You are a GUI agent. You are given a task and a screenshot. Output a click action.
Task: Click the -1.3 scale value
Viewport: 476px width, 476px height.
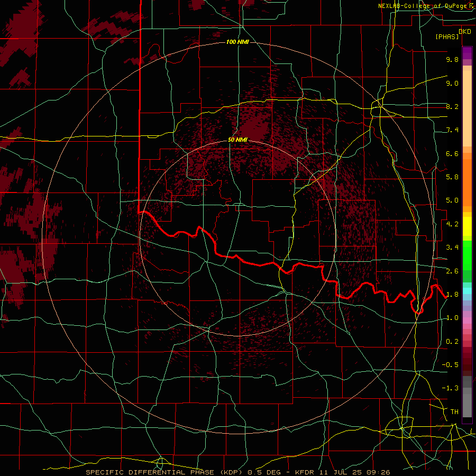coord(450,388)
